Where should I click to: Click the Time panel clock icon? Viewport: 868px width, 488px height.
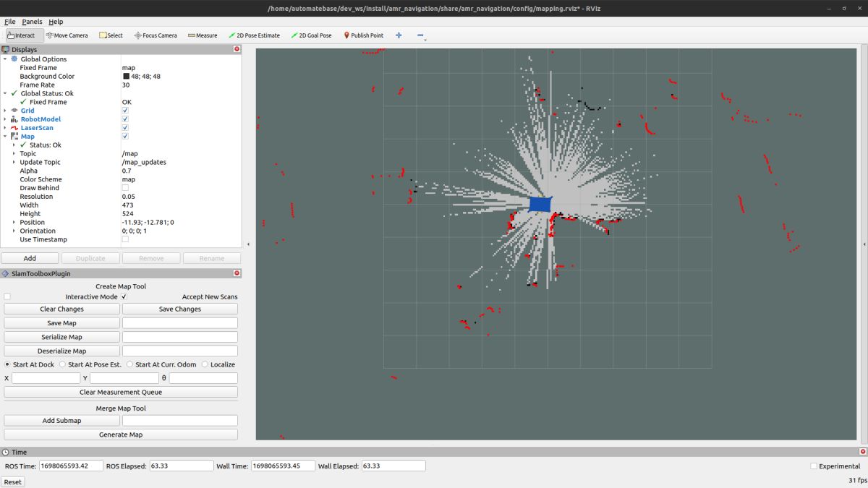click(x=6, y=452)
